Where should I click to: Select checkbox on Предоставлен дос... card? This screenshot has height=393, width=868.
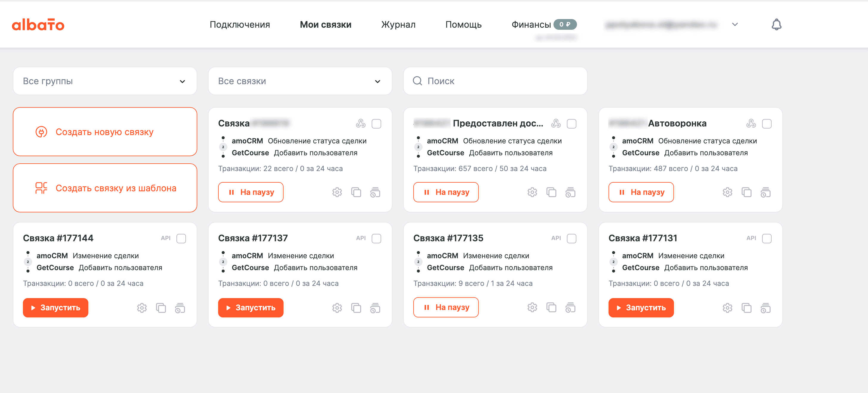click(x=572, y=123)
